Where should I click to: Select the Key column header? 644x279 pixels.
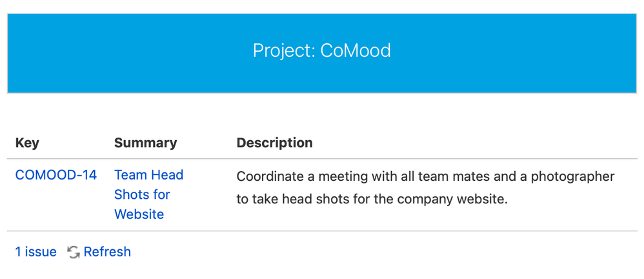tap(27, 143)
